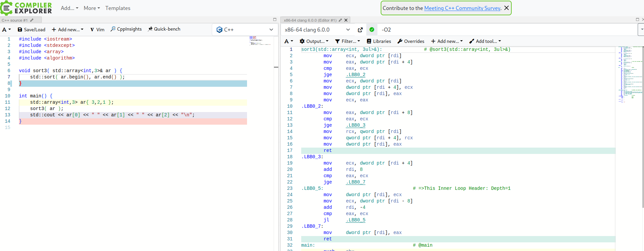The width and height of the screenshot is (644, 251).
Task: Expand the compiler Add new... dropdown
Action: tap(447, 41)
